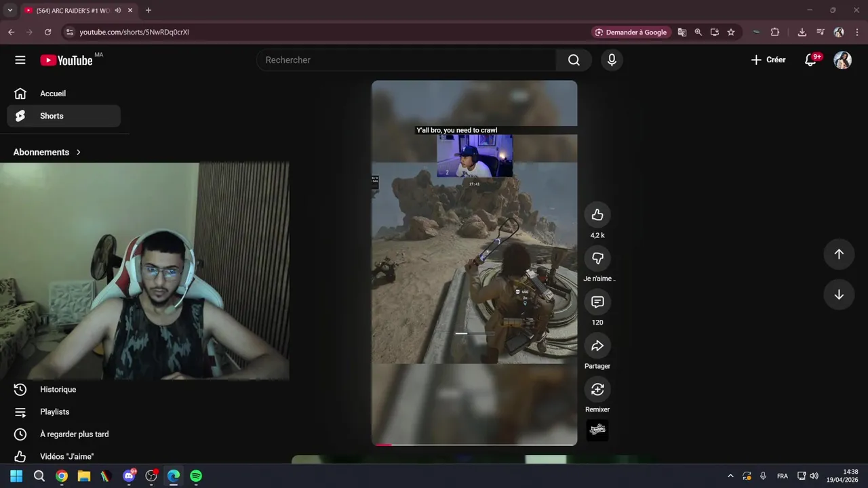The height and width of the screenshot is (488, 868).
Task: Dislike the short with thumbs down
Action: pyautogui.click(x=597, y=258)
